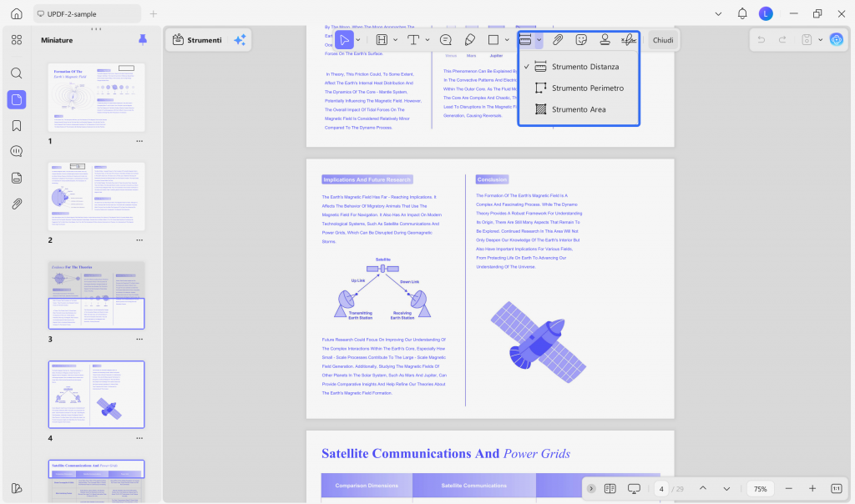Go to the next page
The image size is (855, 504).
726,489
